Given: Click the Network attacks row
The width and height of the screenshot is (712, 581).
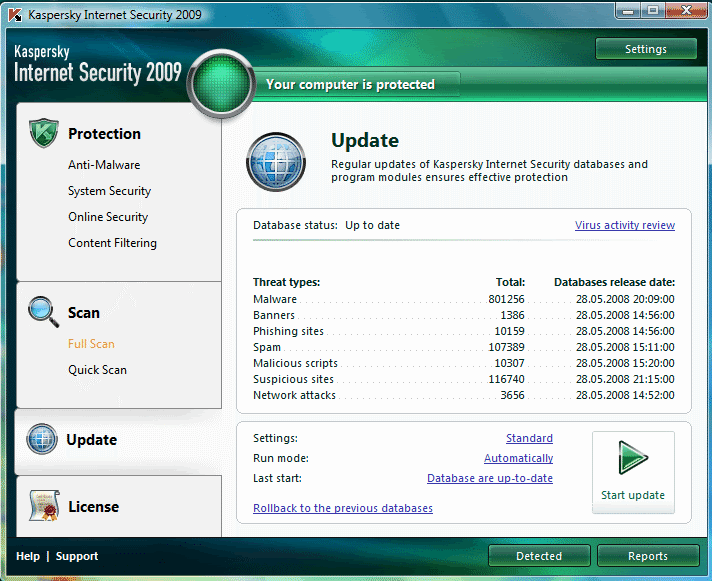Looking at the screenshot, I should [464, 395].
